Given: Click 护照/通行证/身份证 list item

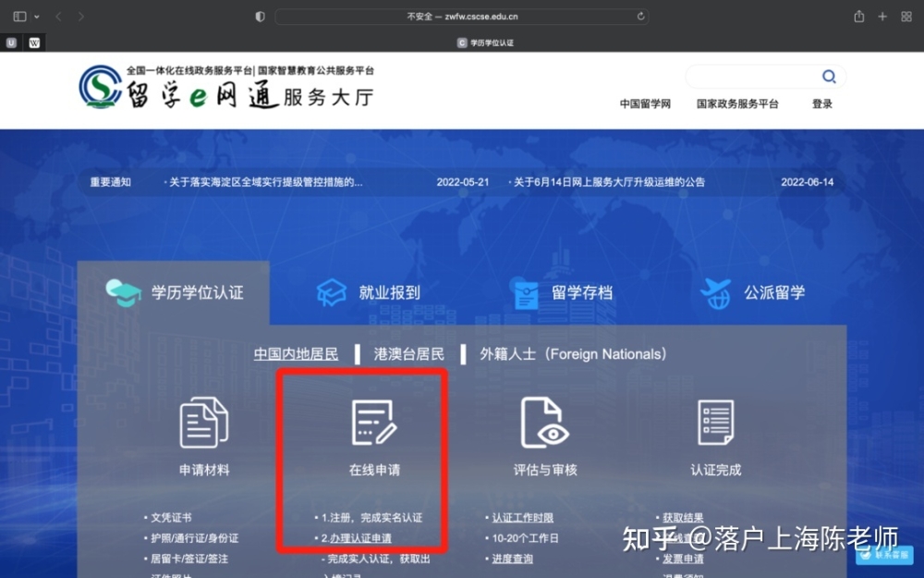Looking at the screenshot, I should tap(194, 538).
